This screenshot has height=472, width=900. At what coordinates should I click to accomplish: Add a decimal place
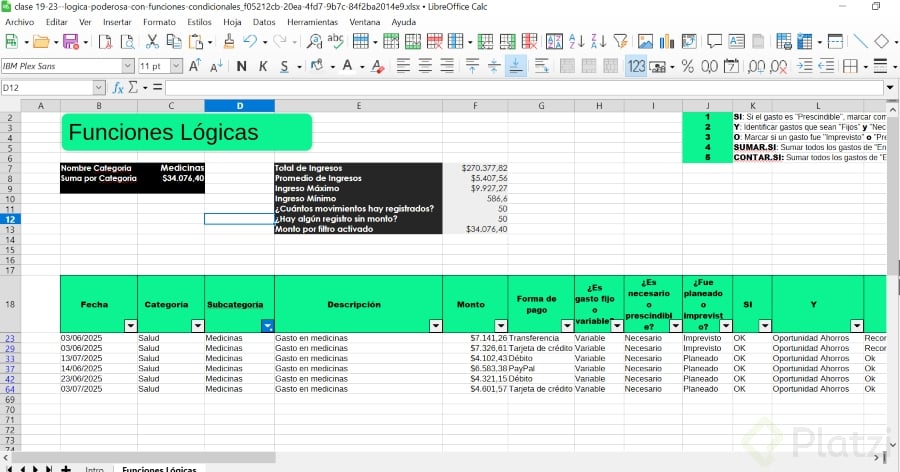coord(757,66)
